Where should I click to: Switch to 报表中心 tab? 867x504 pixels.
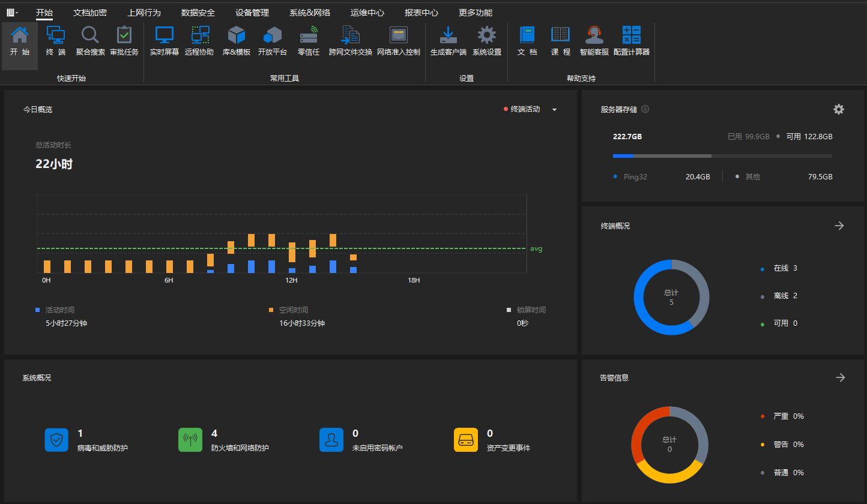421,13
